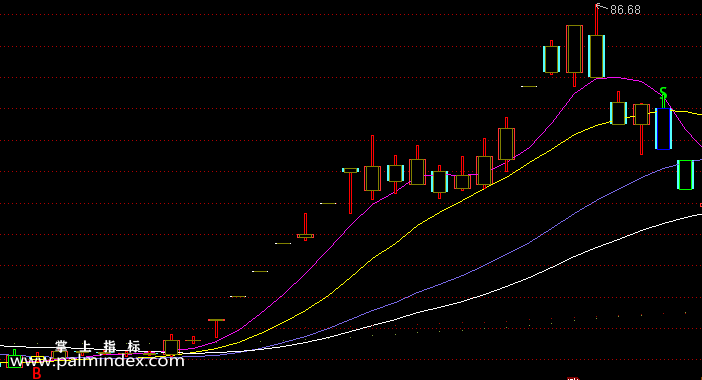Click the 86.68 high price label

[625, 10]
